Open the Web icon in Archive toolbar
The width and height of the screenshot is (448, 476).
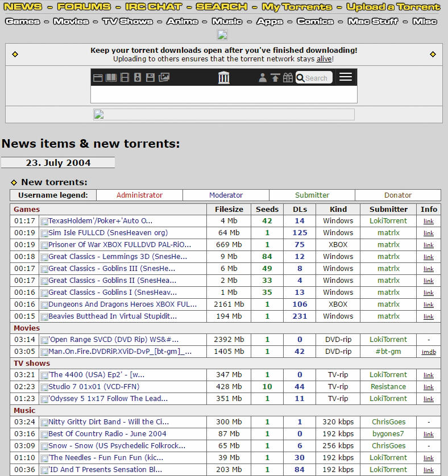pyautogui.click(x=98, y=78)
